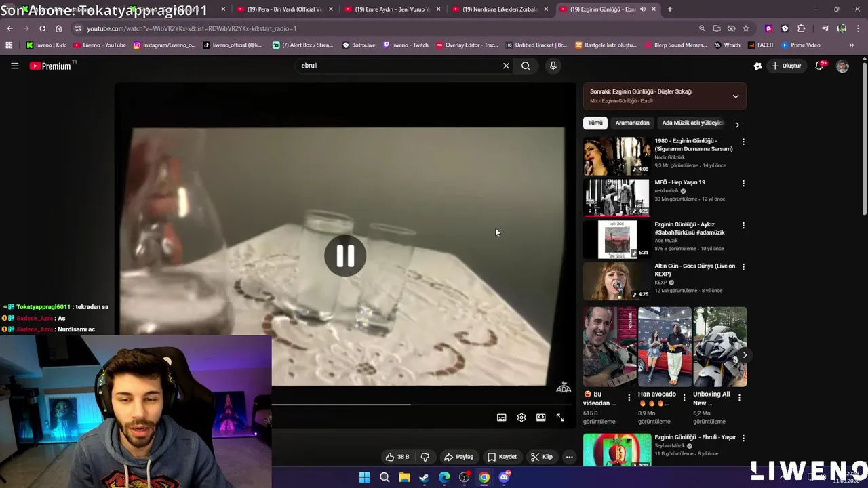This screenshot has height=488, width=868.
Task: Switch to the Emre Aydın - Beni Vurup tab
Action: tap(393, 9)
